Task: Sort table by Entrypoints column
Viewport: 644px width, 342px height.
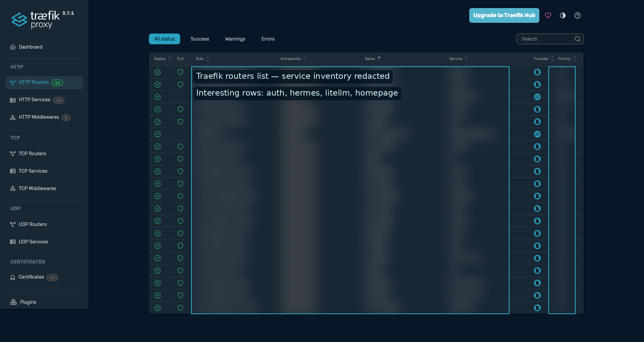Action: (293, 59)
